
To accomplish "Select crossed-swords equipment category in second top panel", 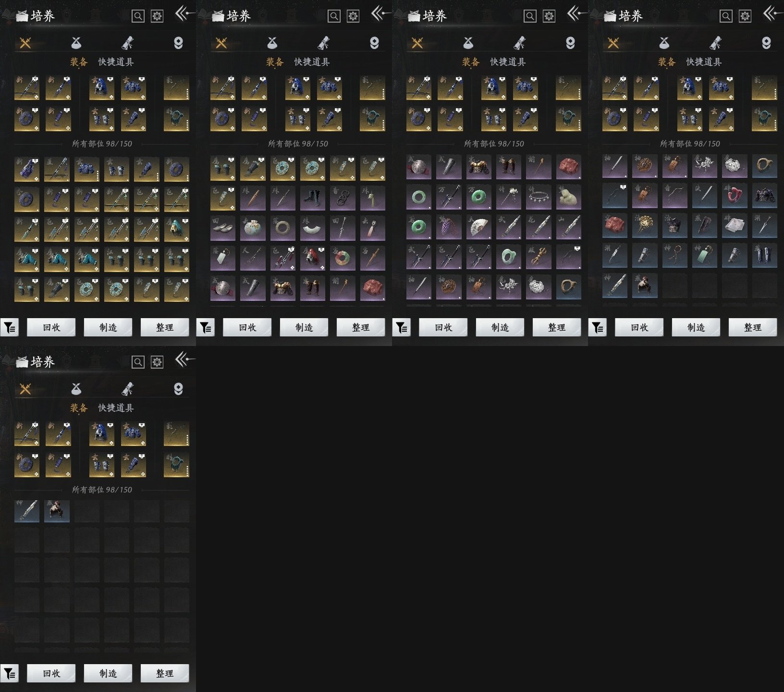I will [x=221, y=43].
